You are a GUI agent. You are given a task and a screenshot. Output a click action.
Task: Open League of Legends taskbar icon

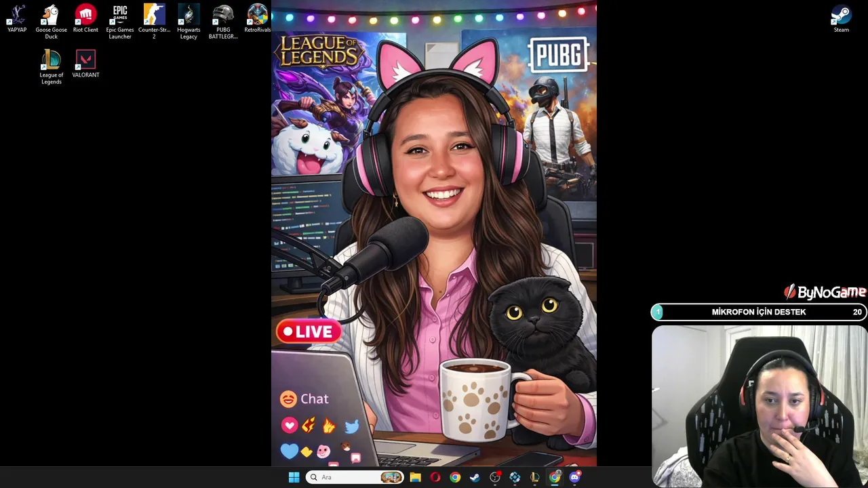(535, 477)
